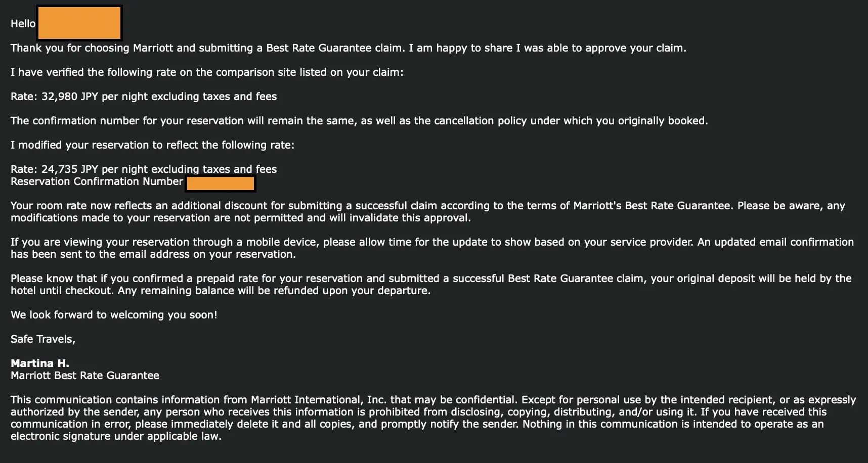Image resolution: width=868 pixels, height=463 pixels.
Task: Click the paragraph about viewing on a mobile device
Action: click(432, 243)
